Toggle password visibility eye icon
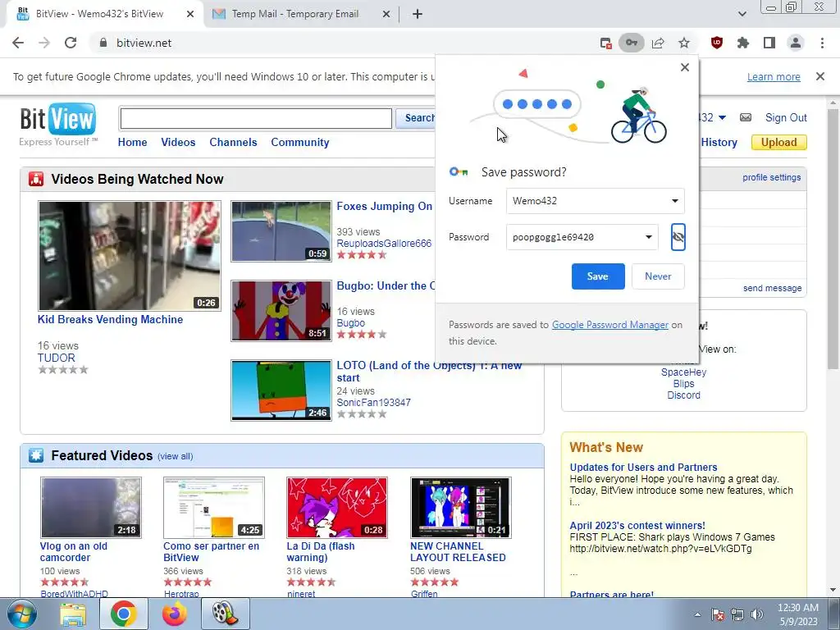 678,237
